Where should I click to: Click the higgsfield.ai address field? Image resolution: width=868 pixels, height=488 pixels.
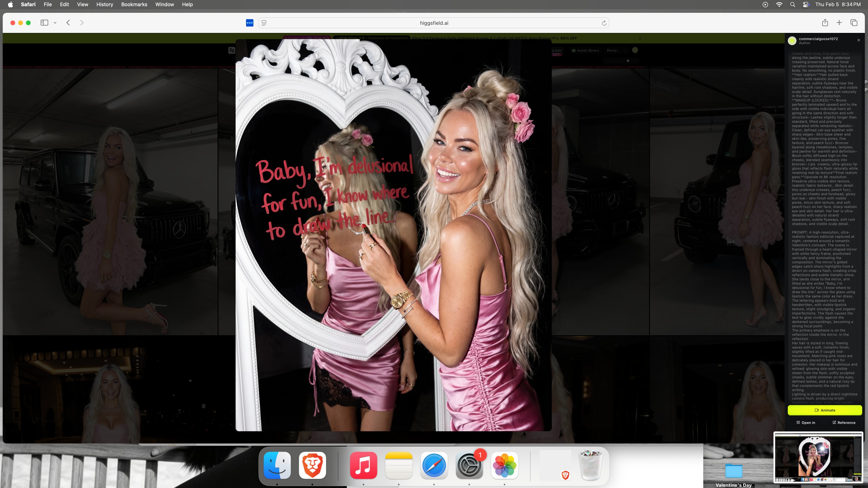pos(434,23)
